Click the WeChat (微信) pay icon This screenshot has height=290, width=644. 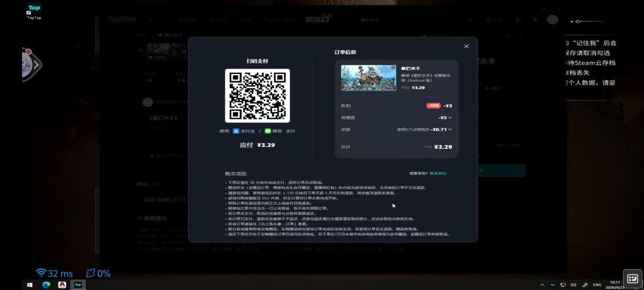pos(268,131)
